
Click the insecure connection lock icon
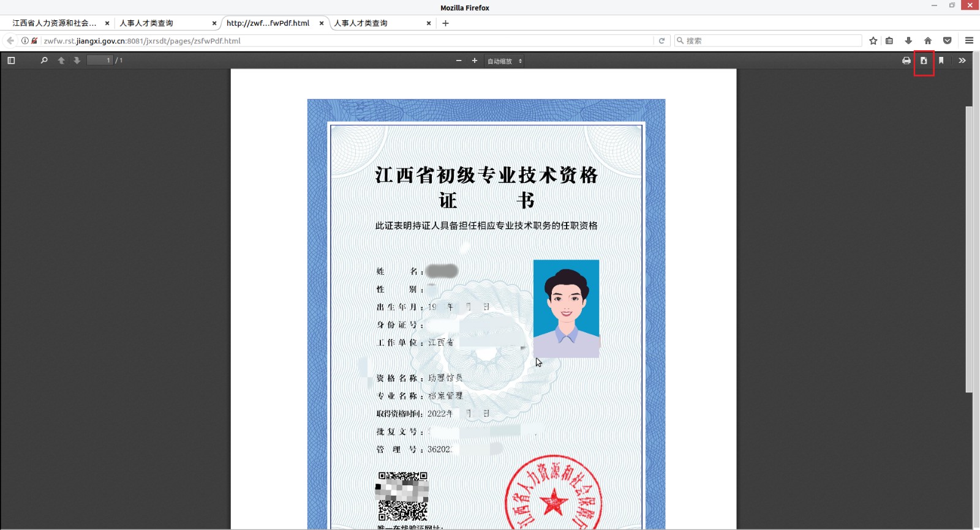34,41
